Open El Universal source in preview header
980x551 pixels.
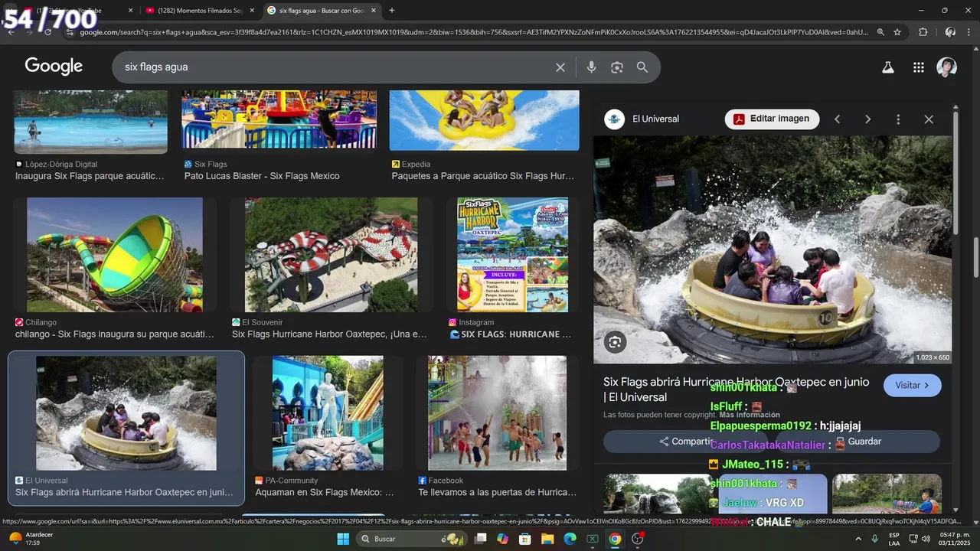[642, 119]
